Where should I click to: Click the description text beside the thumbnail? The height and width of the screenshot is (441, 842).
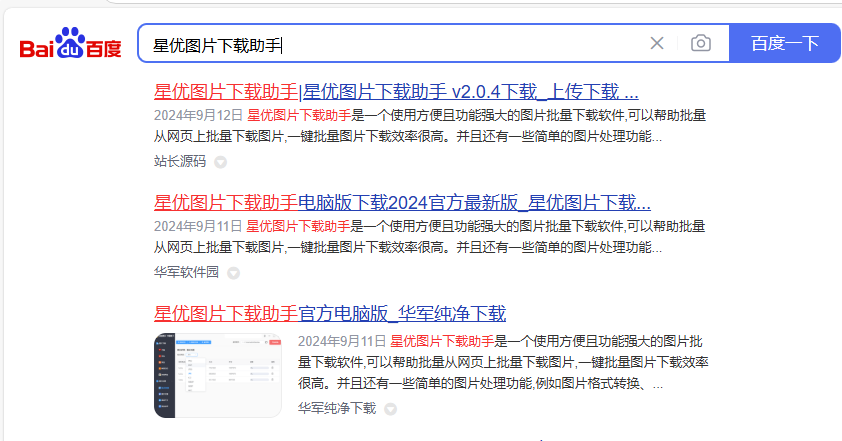503,363
